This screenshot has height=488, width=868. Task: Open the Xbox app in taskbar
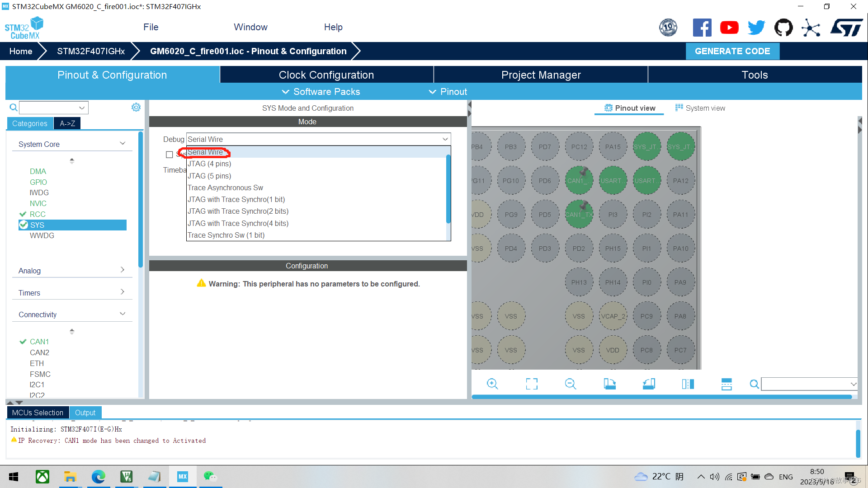42,477
